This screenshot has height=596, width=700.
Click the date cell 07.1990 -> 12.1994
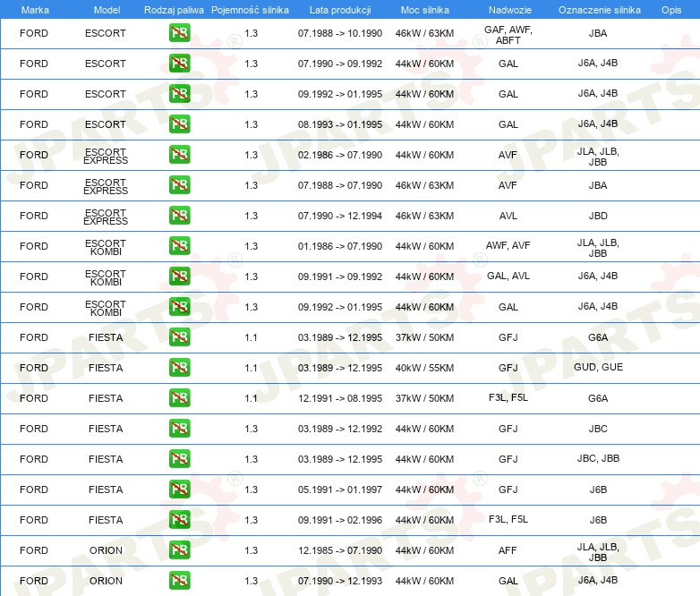click(x=340, y=216)
